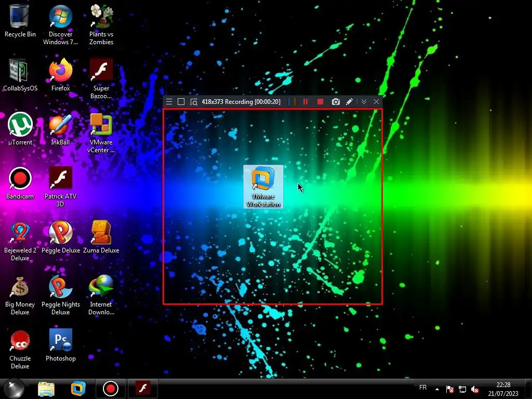
Task: Open network status tray icon
Action: pos(462,389)
